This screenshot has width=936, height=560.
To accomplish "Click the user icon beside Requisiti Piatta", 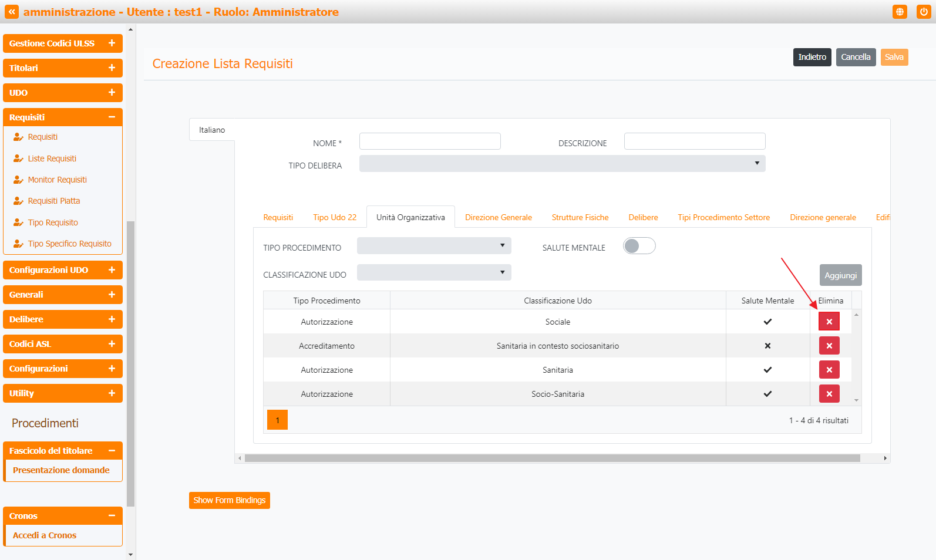I will coord(18,201).
